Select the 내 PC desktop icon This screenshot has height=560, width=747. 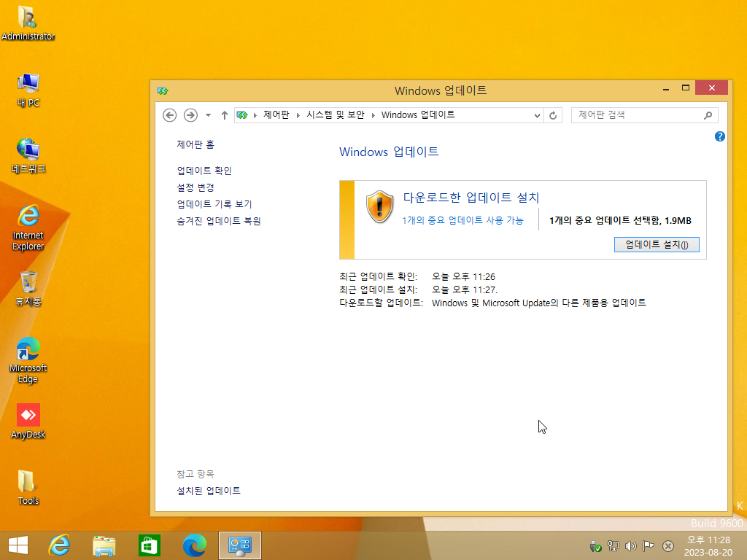[x=28, y=90]
